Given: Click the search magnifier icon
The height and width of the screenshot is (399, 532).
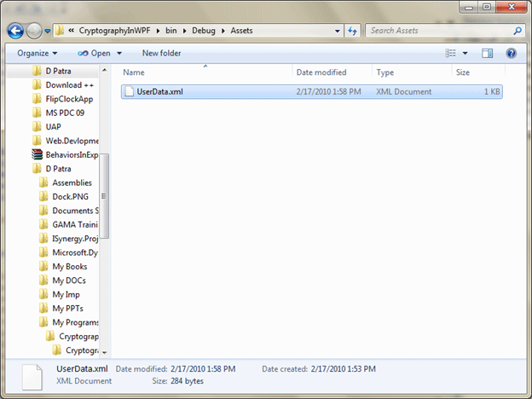Looking at the screenshot, I should tap(518, 31).
